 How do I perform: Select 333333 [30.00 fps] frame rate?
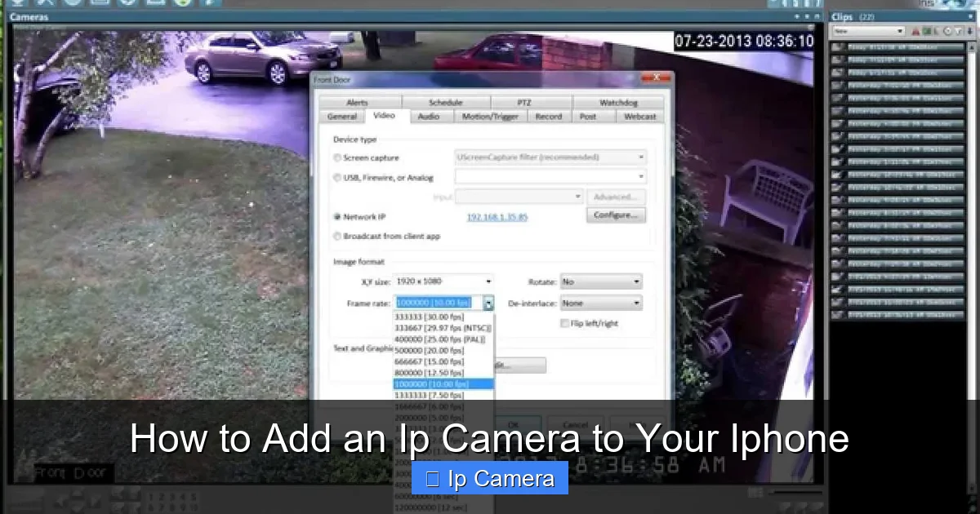(443, 317)
